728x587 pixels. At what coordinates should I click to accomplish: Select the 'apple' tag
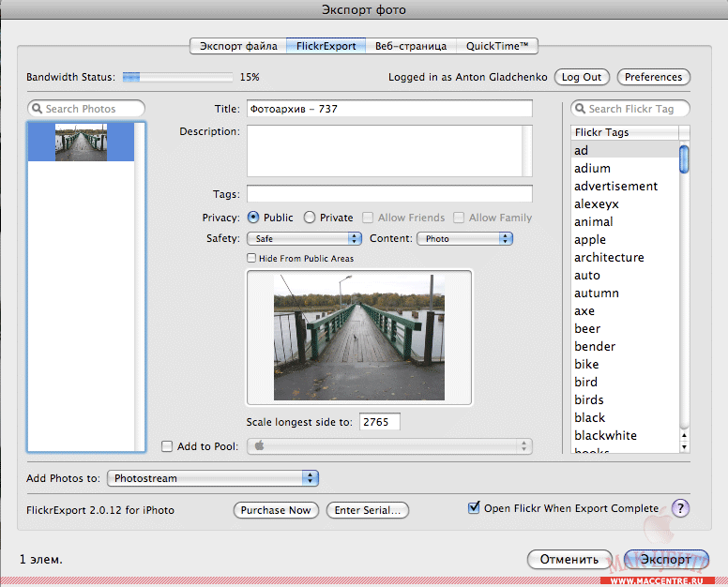(625, 239)
